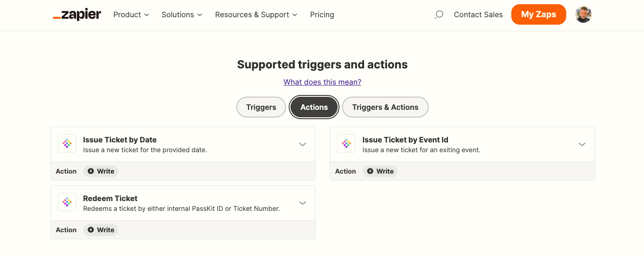This screenshot has width=644, height=256.
Task: Open the search magnifier icon
Action: click(439, 15)
